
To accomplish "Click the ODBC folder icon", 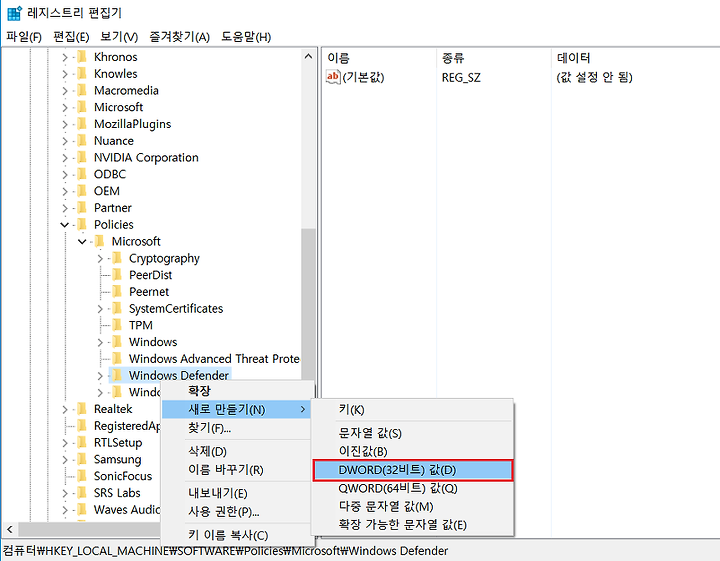I will click(x=82, y=174).
